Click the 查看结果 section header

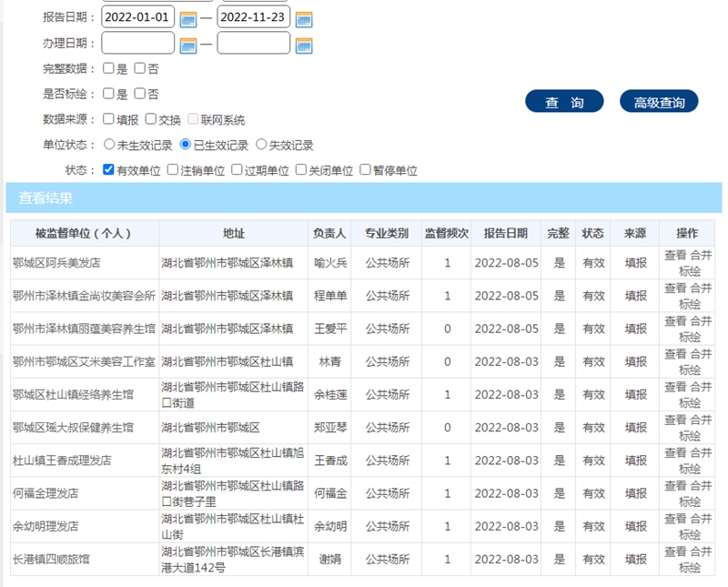[x=364, y=197]
